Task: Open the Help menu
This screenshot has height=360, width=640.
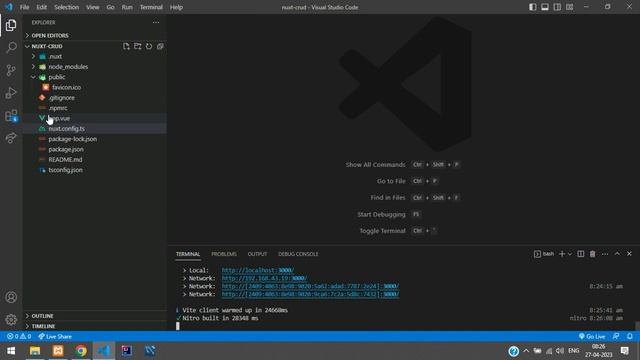Action: pyautogui.click(x=176, y=7)
